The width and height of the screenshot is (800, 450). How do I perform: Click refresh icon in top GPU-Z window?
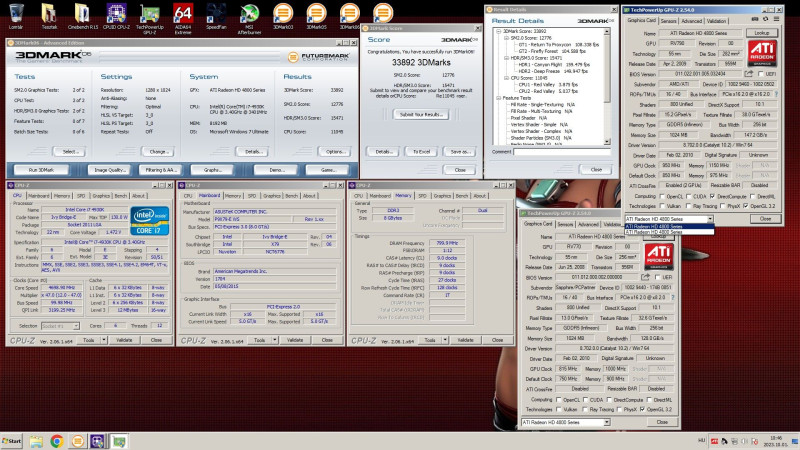[x=765, y=19]
